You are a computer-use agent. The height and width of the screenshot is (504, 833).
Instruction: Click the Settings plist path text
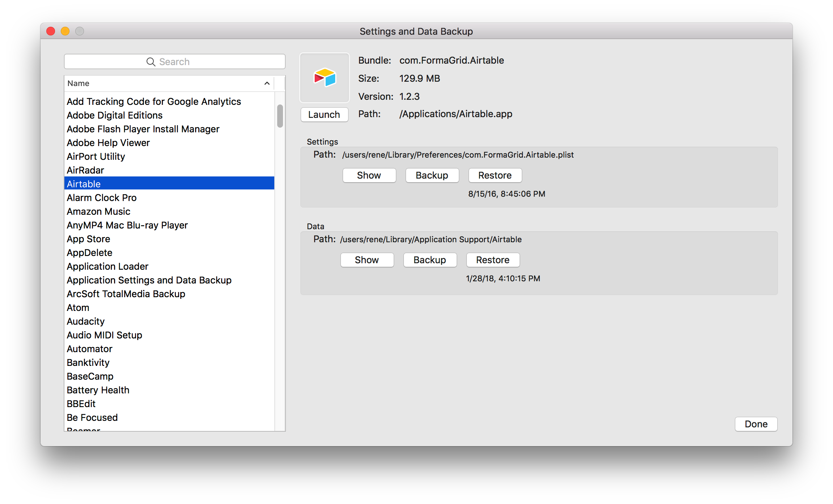[x=458, y=155]
